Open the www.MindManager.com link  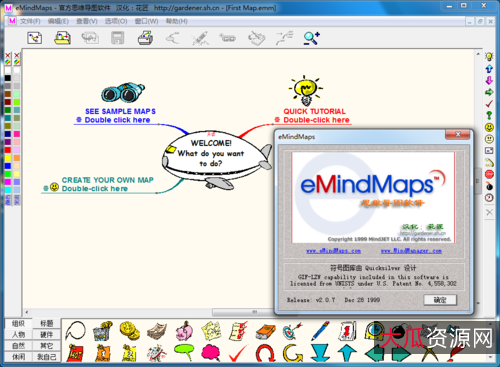click(411, 251)
